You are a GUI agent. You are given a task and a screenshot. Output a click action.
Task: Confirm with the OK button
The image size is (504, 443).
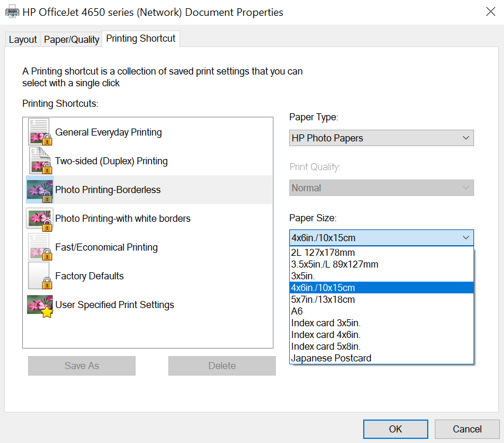pyautogui.click(x=395, y=429)
